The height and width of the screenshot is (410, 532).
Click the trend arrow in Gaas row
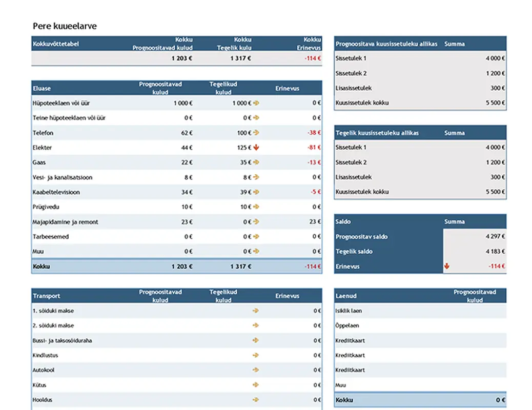coord(256,162)
